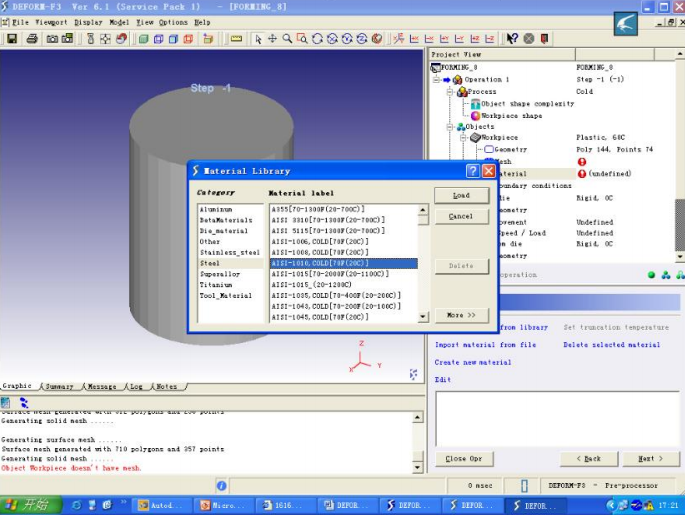
Task: Open the Options menu
Action: point(173,22)
